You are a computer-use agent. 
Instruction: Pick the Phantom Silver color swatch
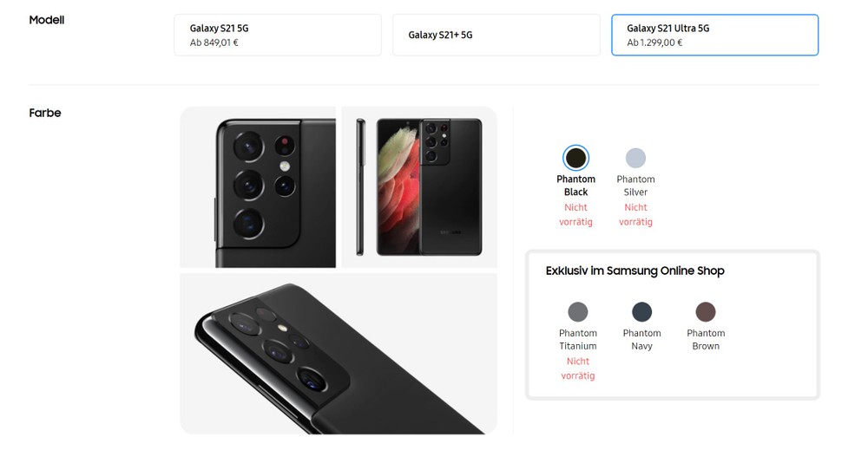pyautogui.click(x=635, y=158)
